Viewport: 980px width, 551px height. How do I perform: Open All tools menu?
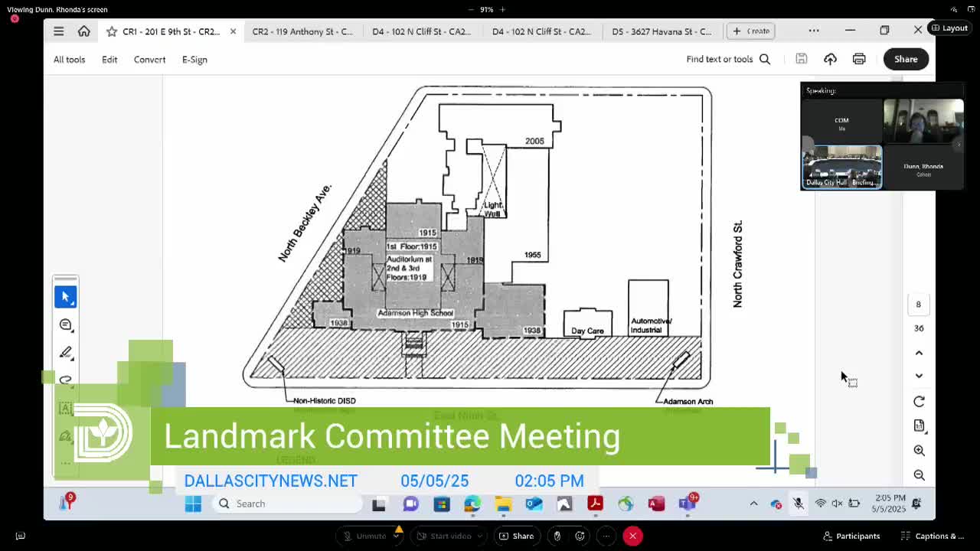pyautogui.click(x=69, y=59)
